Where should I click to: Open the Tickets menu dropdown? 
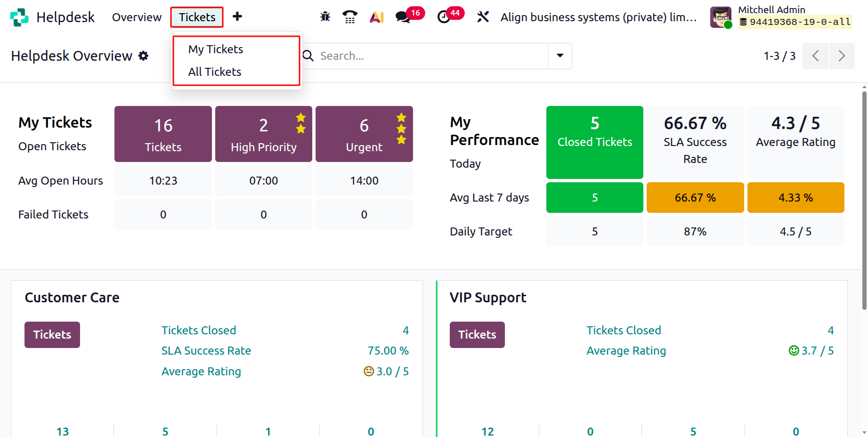point(197,17)
